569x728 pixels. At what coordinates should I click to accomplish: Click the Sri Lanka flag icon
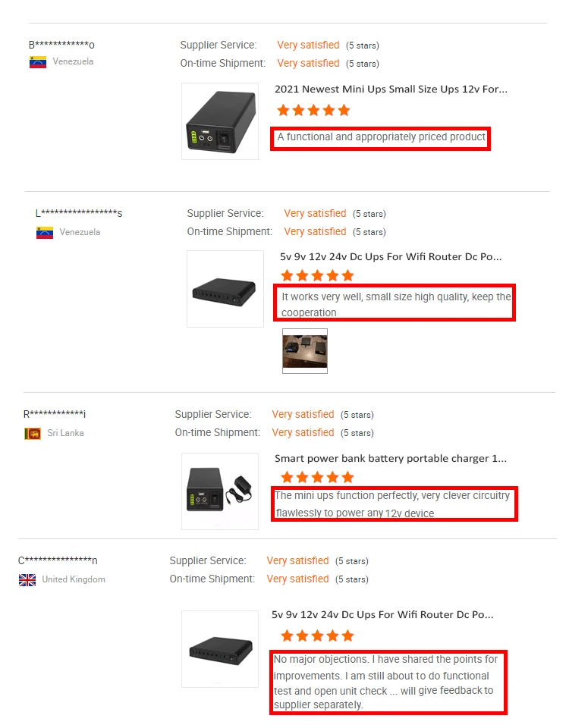coord(33,434)
